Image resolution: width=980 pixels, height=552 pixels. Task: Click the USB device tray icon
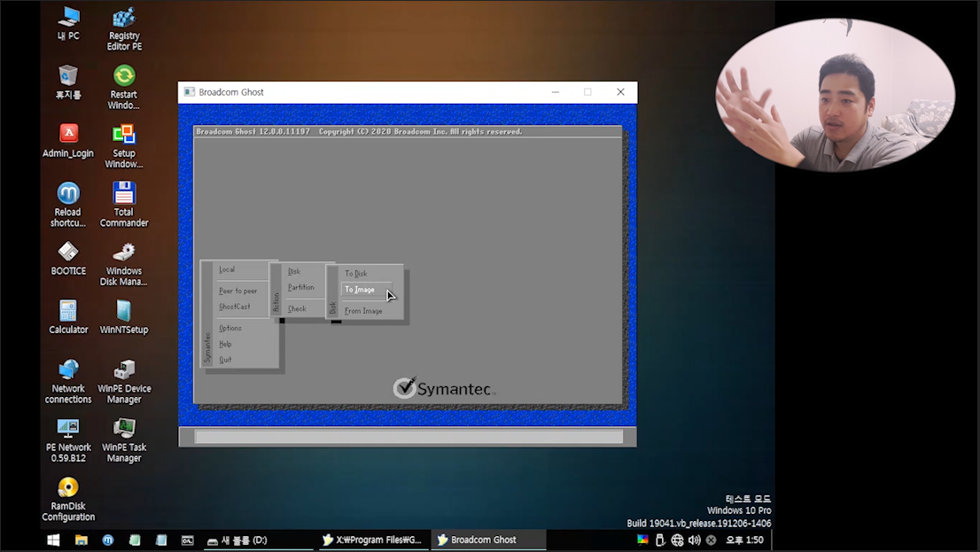(x=660, y=540)
